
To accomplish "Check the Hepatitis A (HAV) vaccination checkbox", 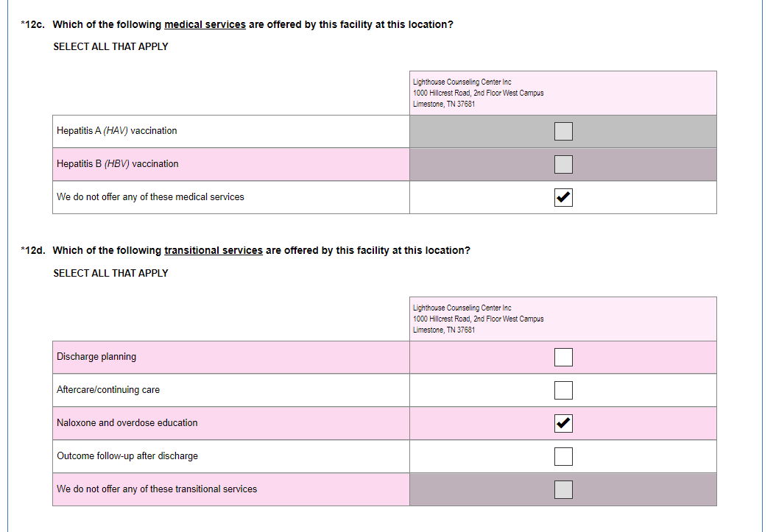I will pos(563,131).
